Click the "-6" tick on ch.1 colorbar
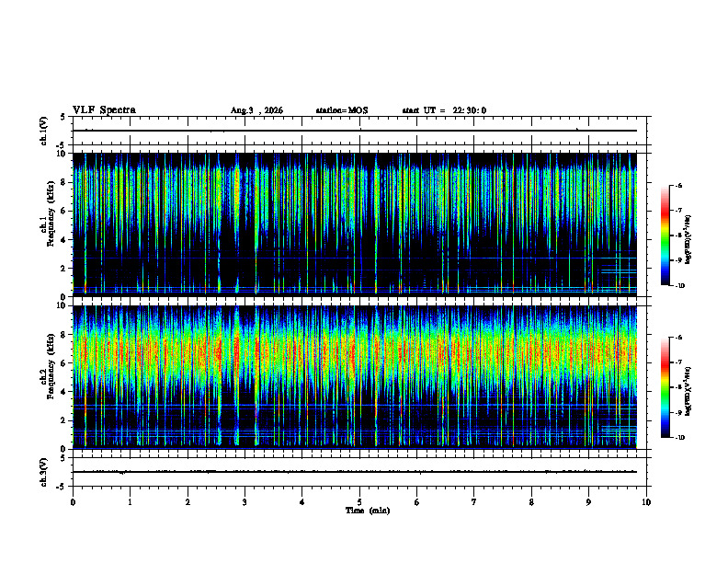The width and height of the screenshot is (728, 563). click(x=678, y=185)
